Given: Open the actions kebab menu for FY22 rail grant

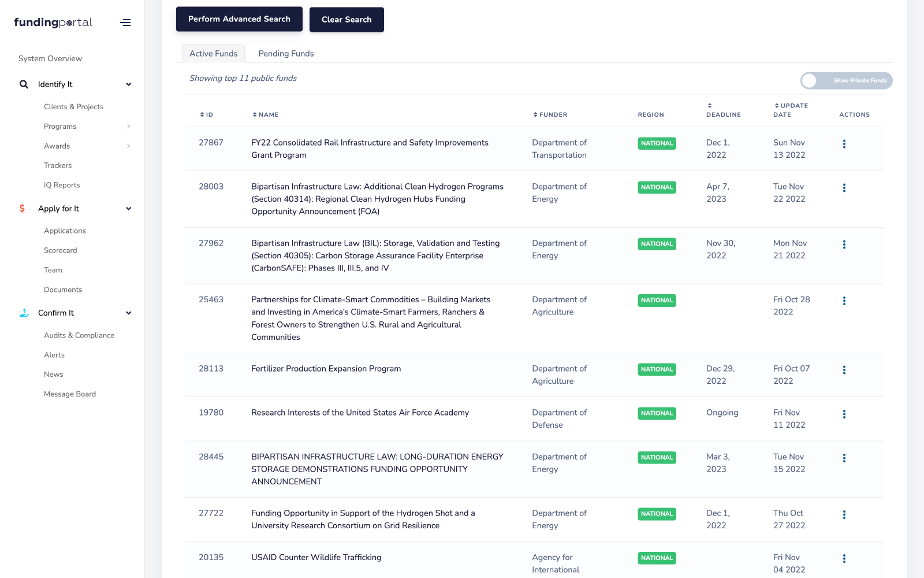Looking at the screenshot, I should [844, 144].
